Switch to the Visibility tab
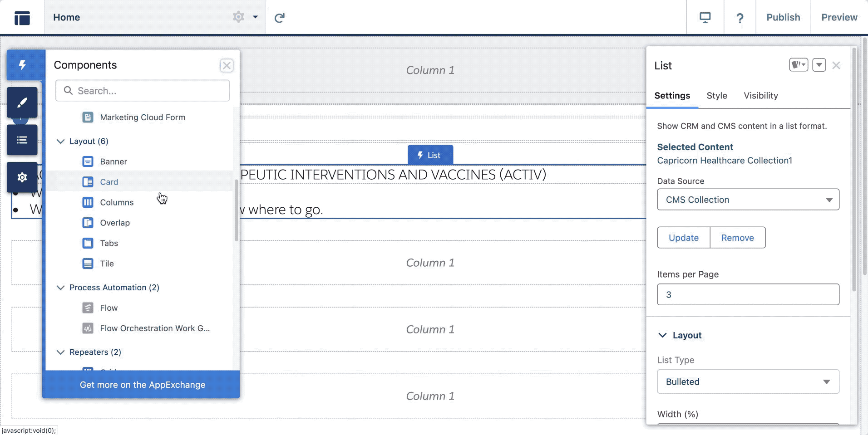Viewport: 868px width, 435px height. click(761, 96)
